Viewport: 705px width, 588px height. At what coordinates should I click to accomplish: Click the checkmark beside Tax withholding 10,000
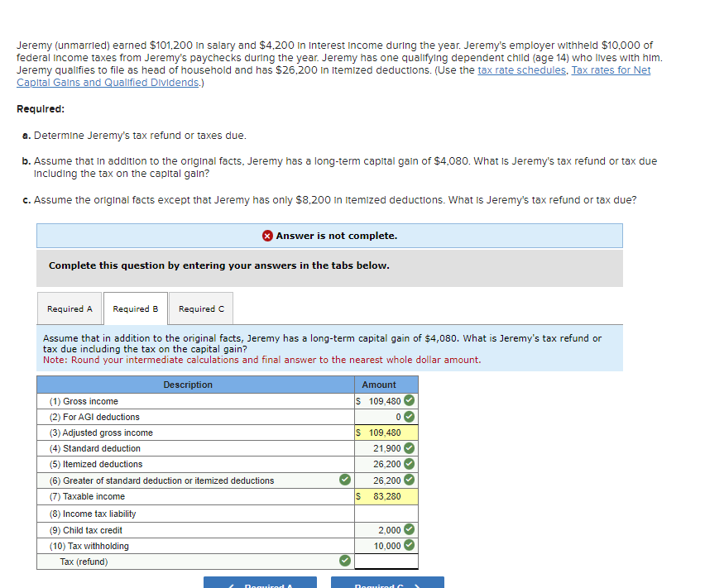(x=409, y=545)
